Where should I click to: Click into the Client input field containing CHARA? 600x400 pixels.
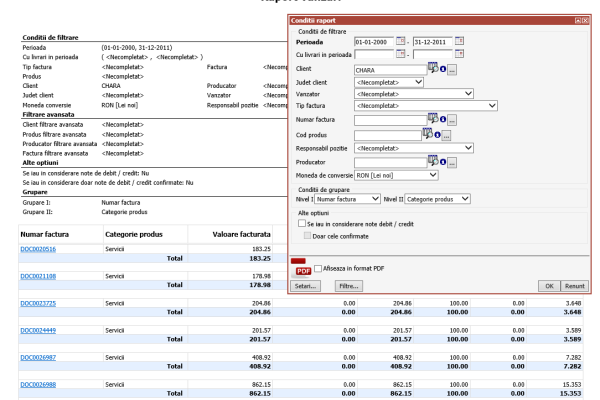pos(390,70)
